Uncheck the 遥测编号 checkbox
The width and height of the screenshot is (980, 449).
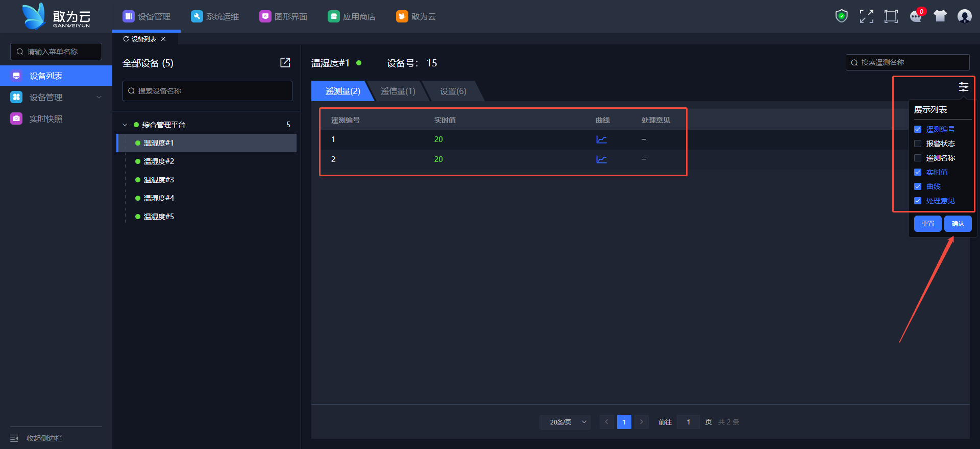918,129
